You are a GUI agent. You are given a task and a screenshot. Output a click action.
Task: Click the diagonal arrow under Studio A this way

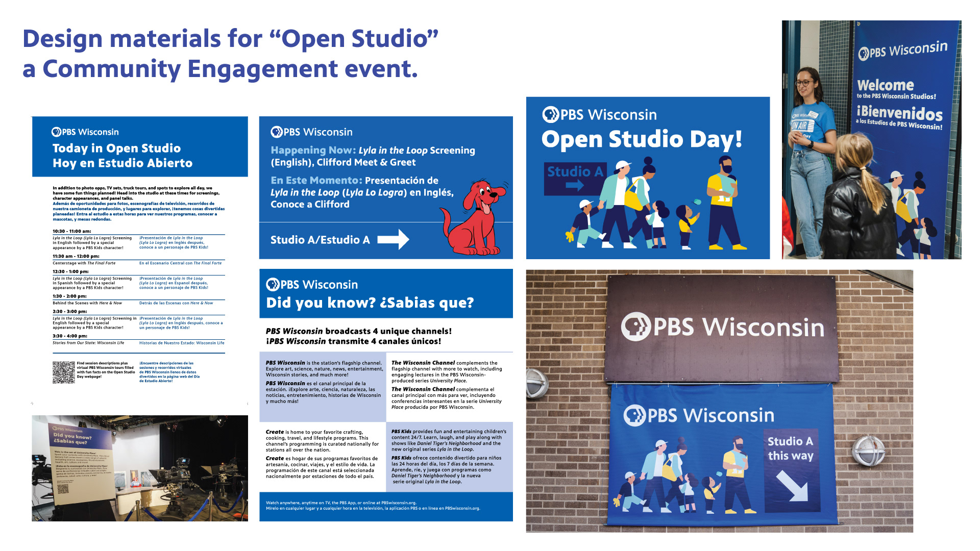click(792, 486)
